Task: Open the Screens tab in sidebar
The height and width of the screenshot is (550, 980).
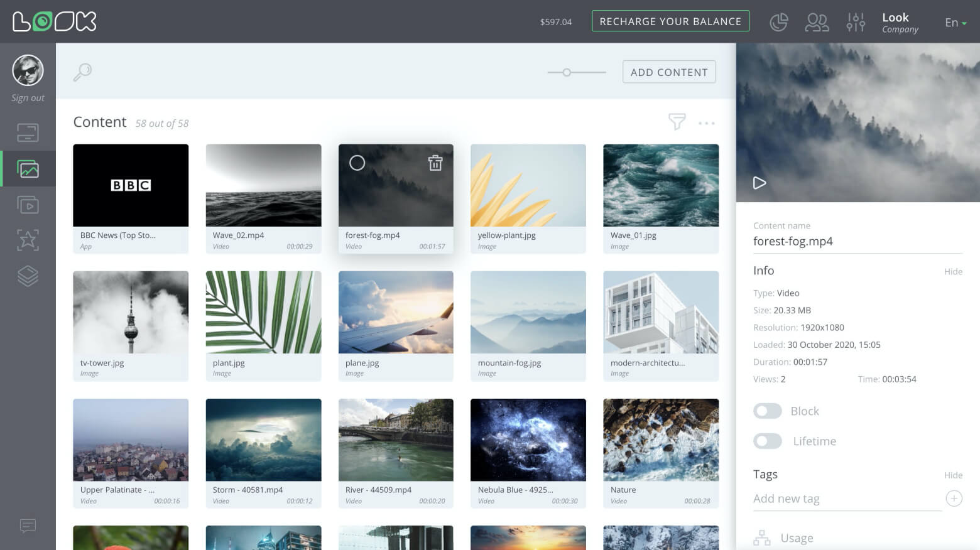Action: (x=28, y=133)
